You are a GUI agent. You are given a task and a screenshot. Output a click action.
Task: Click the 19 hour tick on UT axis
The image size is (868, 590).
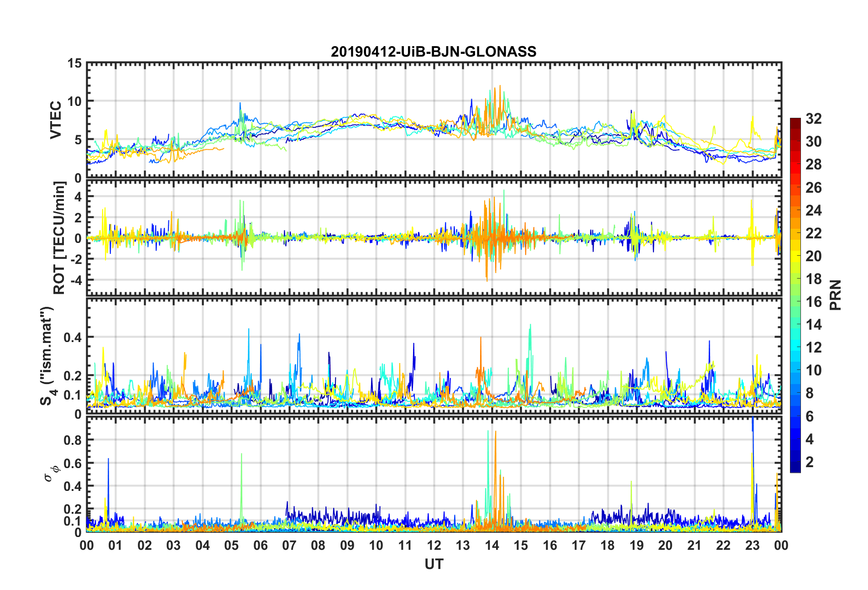click(637, 545)
